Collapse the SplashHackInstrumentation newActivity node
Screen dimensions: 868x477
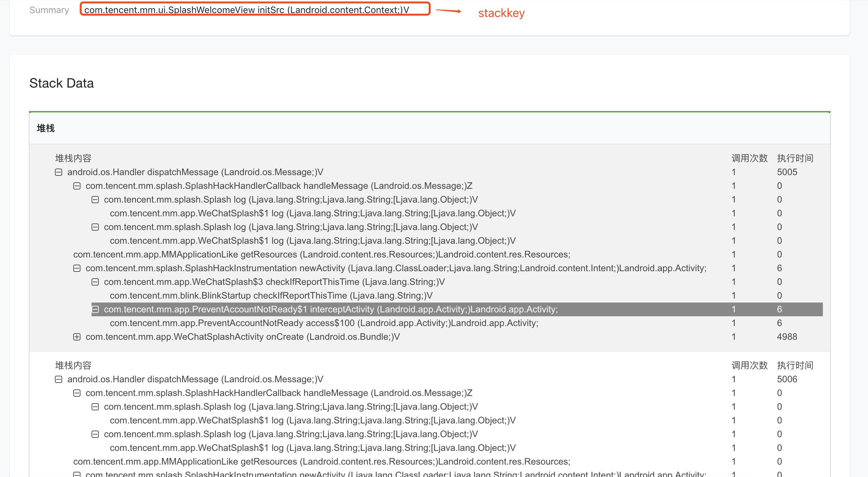tap(77, 268)
